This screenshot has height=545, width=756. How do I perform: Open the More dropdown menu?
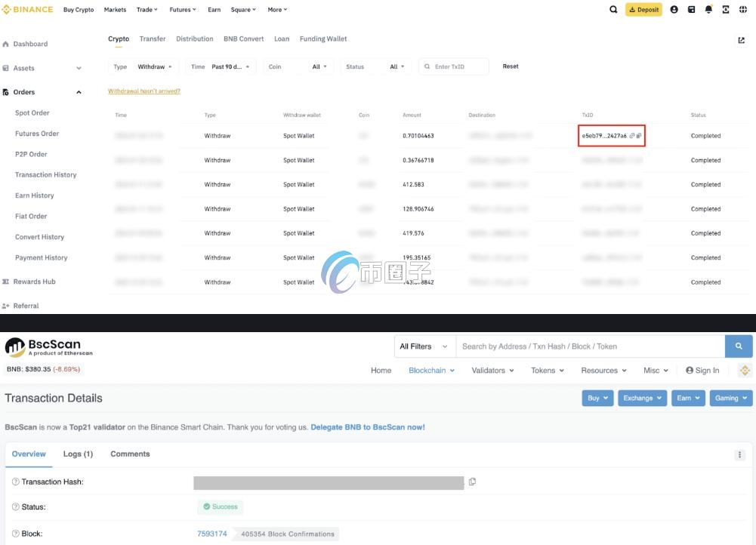(277, 10)
